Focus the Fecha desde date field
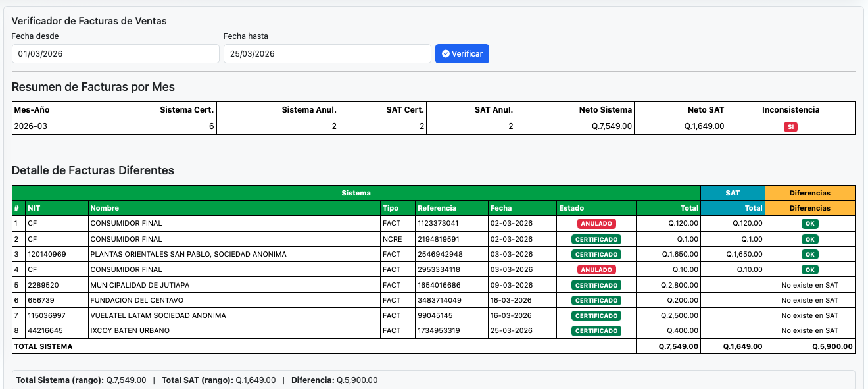The image size is (868, 389). pyautogui.click(x=115, y=54)
